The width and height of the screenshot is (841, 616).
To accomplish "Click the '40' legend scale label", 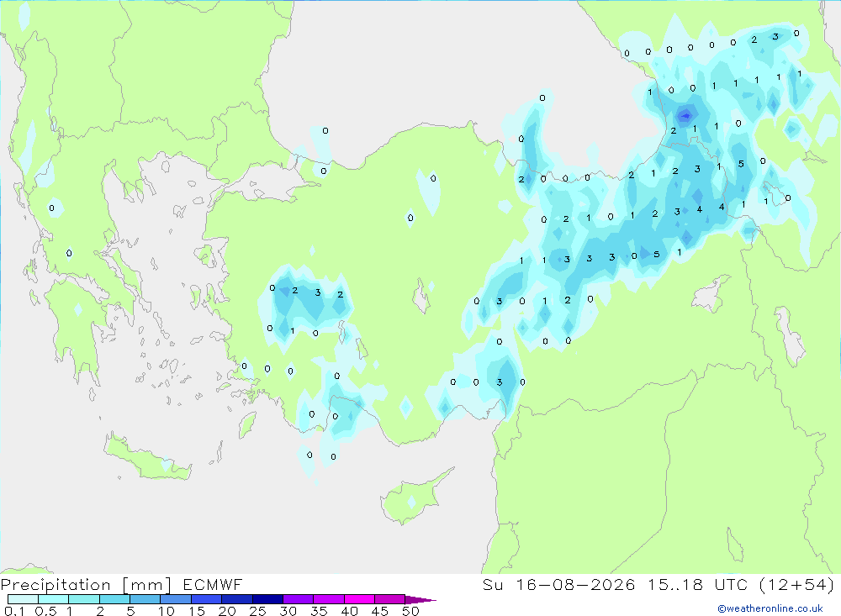I will [x=350, y=611].
